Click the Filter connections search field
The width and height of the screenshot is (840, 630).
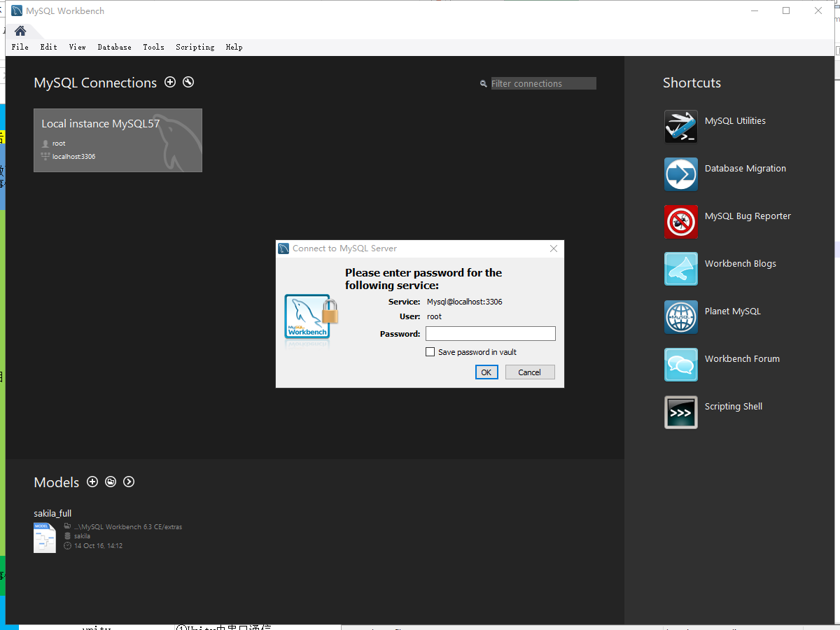pyautogui.click(x=543, y=83)
